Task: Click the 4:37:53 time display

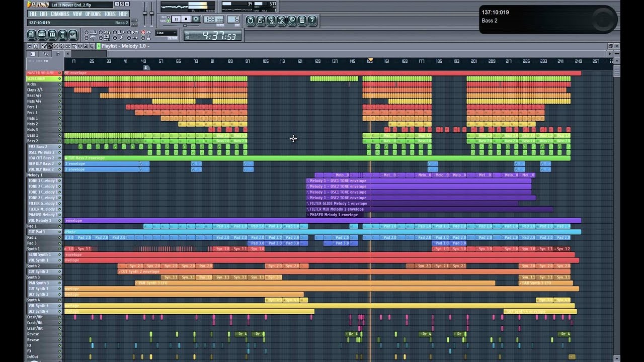Action: pyautogui.click(x=213, y=35)
